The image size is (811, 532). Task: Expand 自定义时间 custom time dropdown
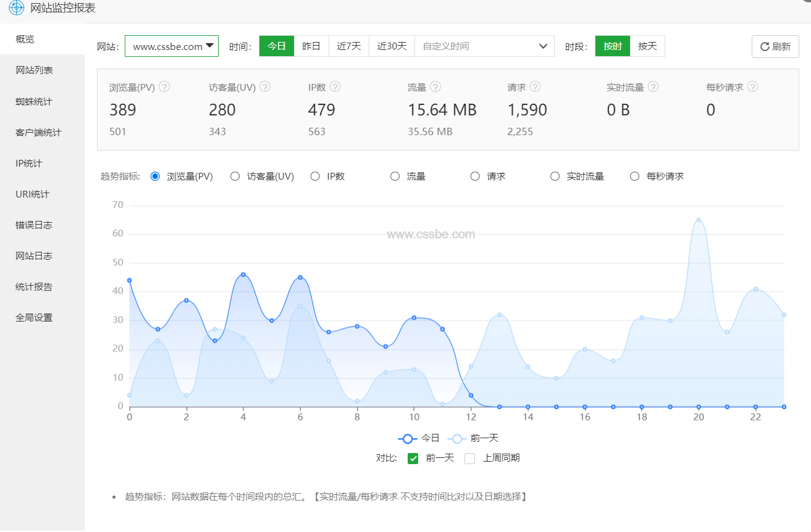pos(484,46)
